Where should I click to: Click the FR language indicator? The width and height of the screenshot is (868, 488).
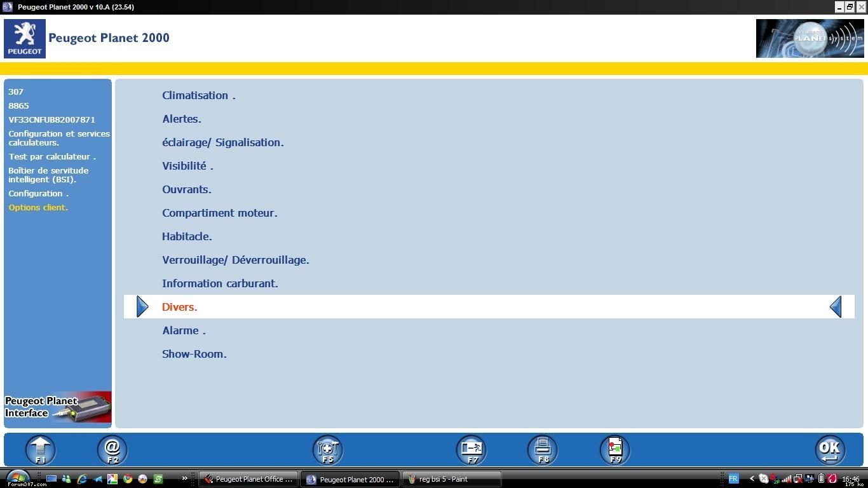(733, 478)
